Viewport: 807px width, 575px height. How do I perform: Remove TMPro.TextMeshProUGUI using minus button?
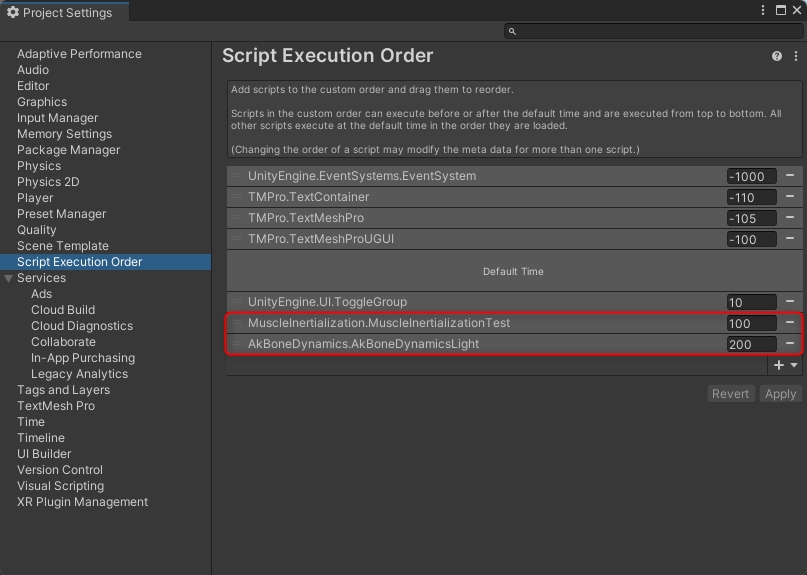coord(790,239)
